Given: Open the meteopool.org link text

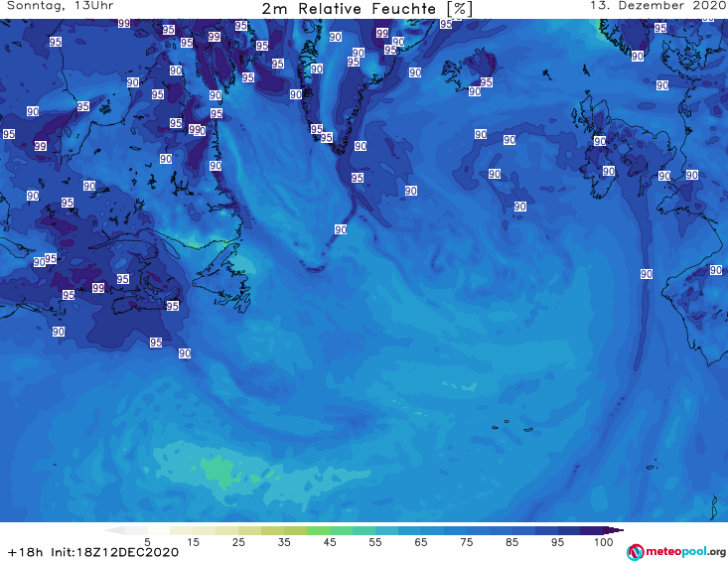Looking at the screenshot, I should pos(685,552).
